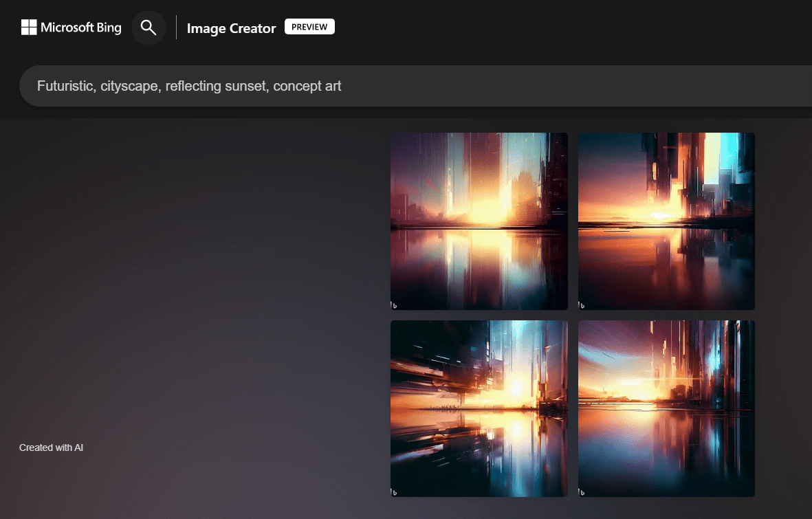The image size is (812, 519).
Task: Open the bottom-left motion-blur cityscape image
Action: pyautogui.click(x=479, y=408)
